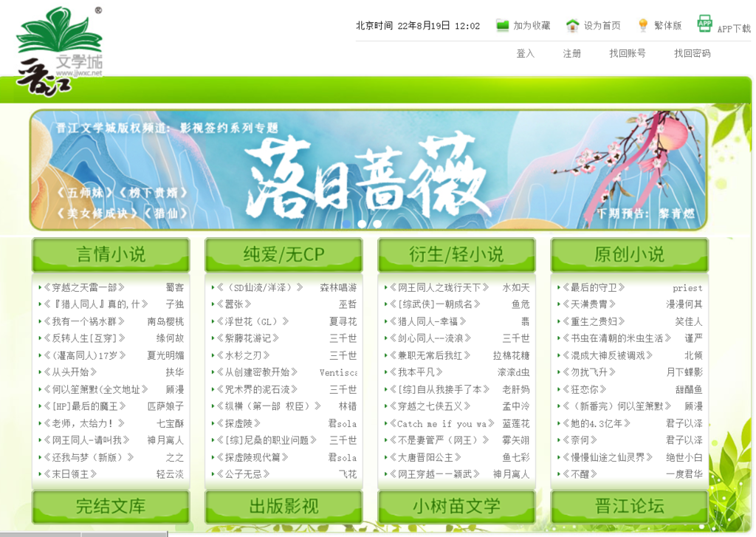Click 找回账号 to recover account
Screen dimensions: 756x537
(x=628, y=54)
